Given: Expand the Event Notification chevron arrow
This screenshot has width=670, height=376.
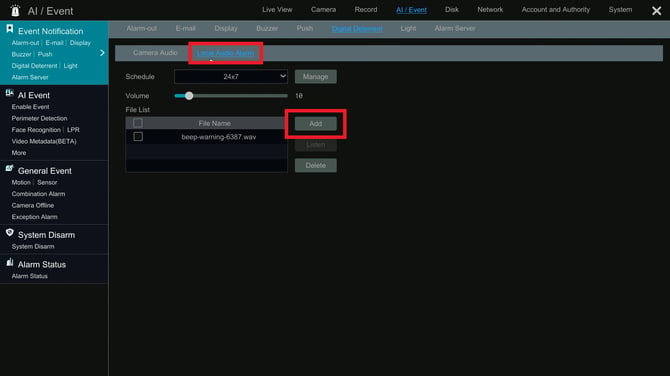Looking at the screenshot, I should (x=102, y=53).
